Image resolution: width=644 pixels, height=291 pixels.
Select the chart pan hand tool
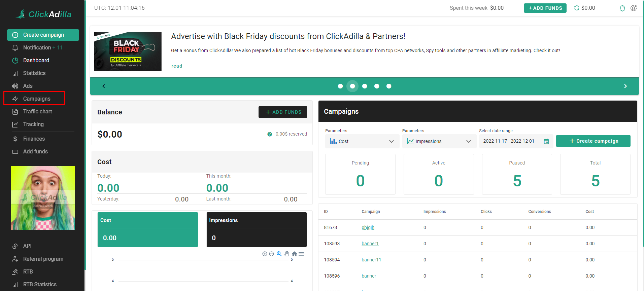(x=286, y=254)
